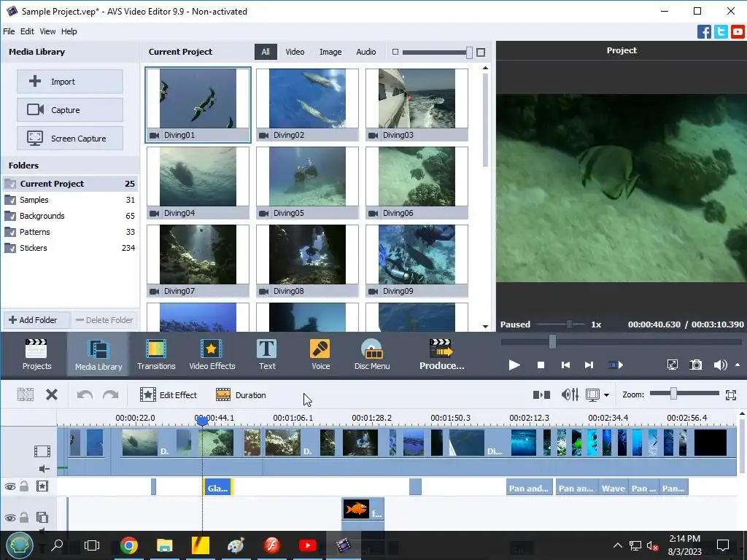Click the preview seek bar handle
The image size is (747, 560).
[552, 341]
